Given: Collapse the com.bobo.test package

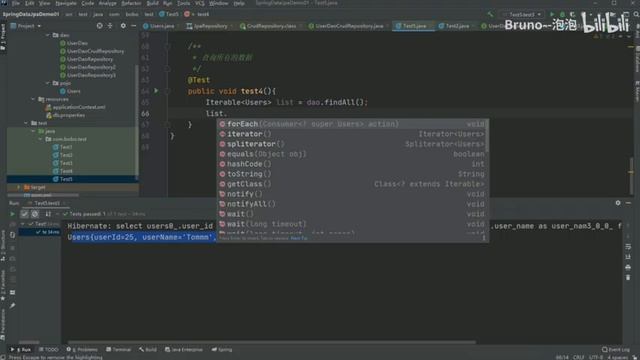Looking at the screenshot, I should [40, 139].
